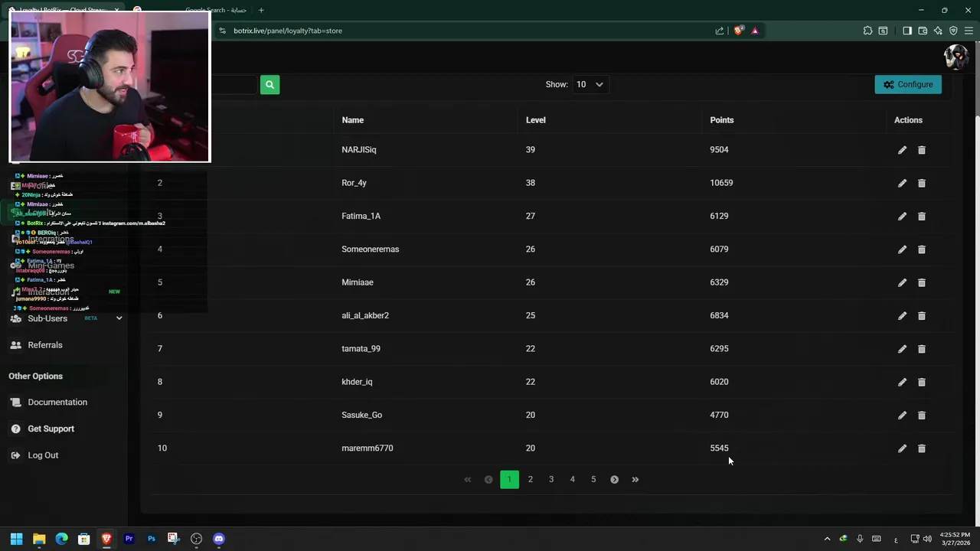Edit Ror_4y's points with pencil icon

(902, 183)
